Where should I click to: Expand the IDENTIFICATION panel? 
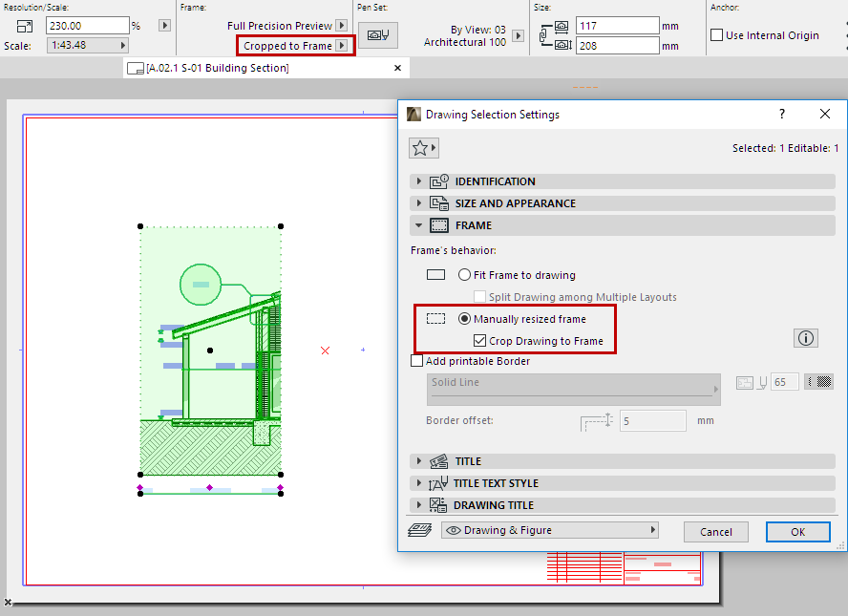[419, 181]
